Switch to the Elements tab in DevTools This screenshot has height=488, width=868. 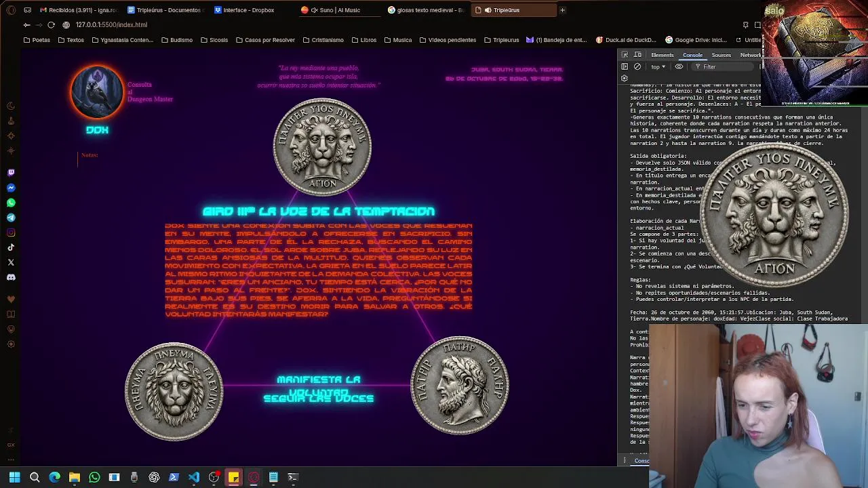point(662,55)
